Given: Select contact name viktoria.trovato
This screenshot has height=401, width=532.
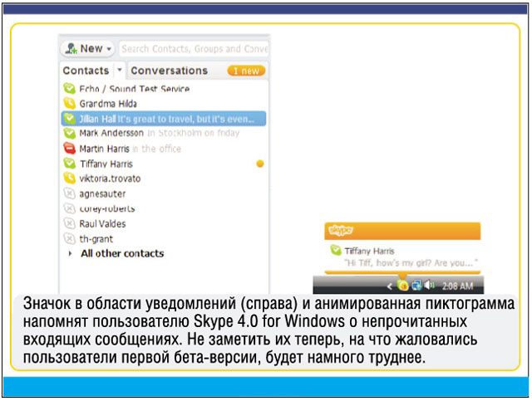Looking at the screenshot, I should 110,178.
